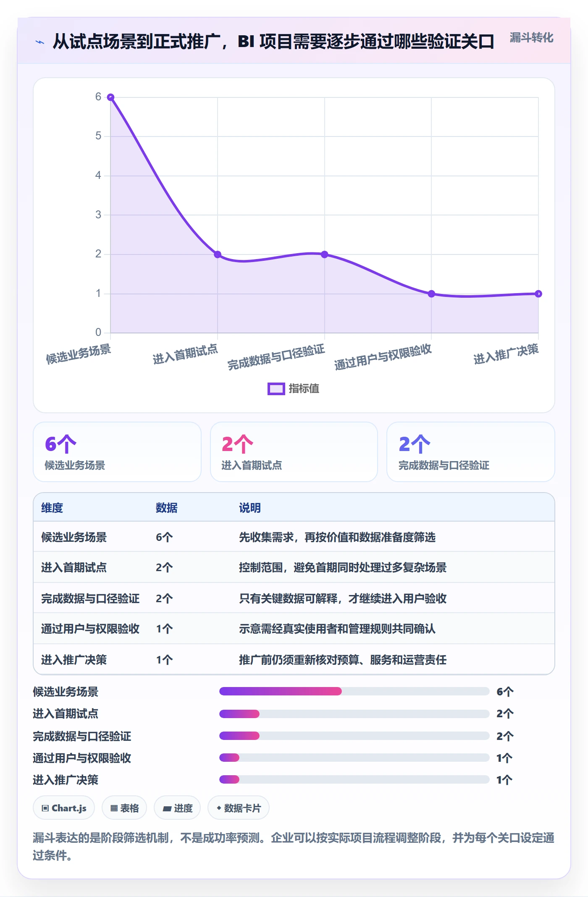Click the 数据 column header
588x897 pixels.
coord(167,508)
